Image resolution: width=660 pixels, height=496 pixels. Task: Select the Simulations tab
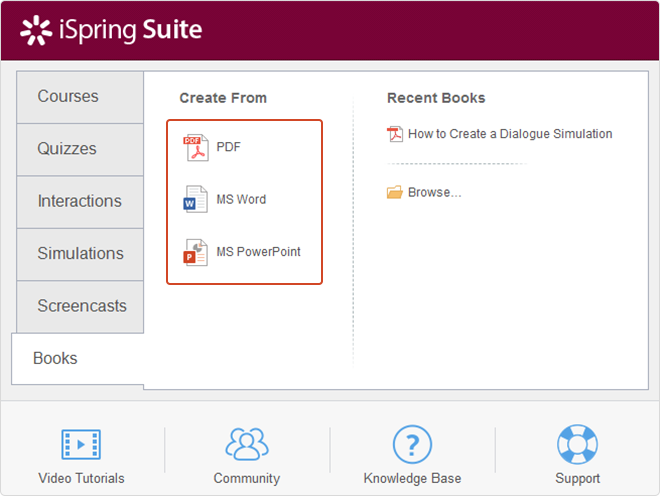coord(80,254)
